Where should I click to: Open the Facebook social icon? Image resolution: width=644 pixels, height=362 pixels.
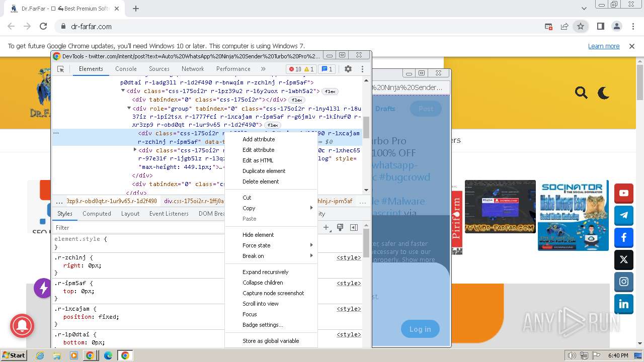click(x=624, y=237)
